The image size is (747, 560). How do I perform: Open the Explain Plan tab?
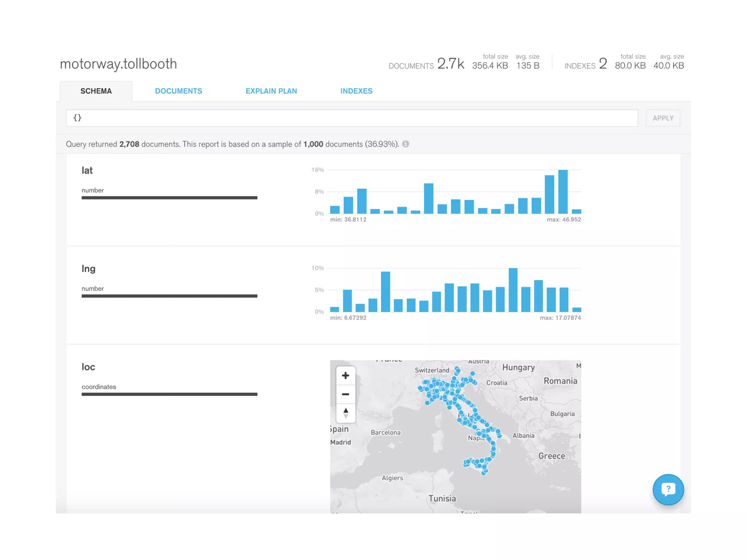click(271, 91)
